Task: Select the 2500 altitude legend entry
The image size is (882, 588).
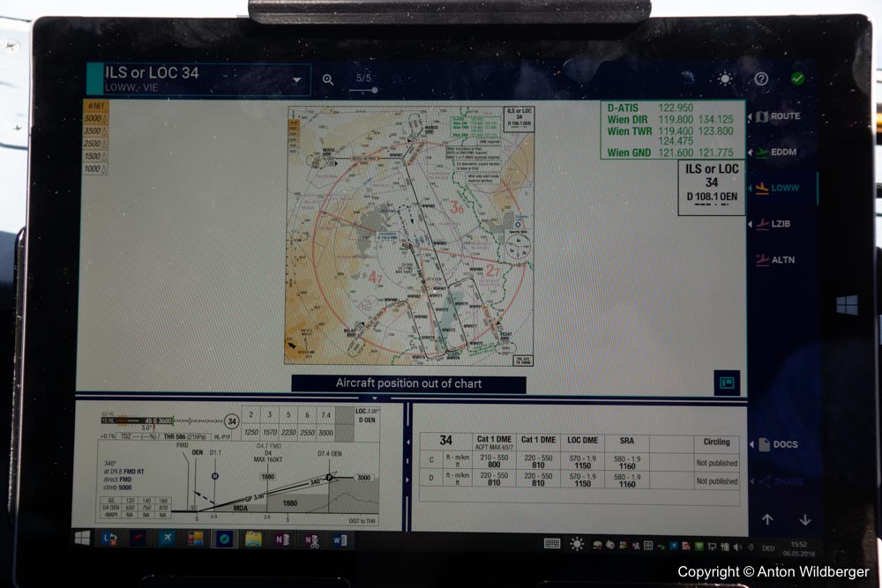Action: tap(95, 144)
